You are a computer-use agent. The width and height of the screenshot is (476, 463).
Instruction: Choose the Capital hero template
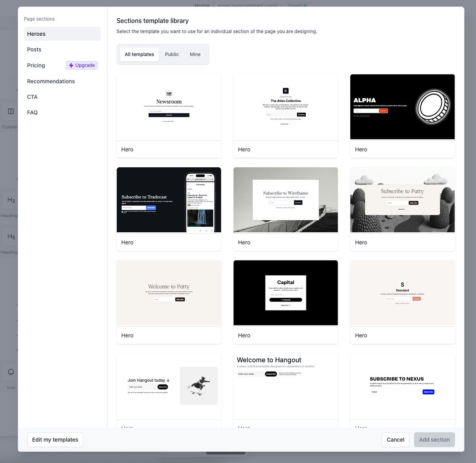coord(286,302)
